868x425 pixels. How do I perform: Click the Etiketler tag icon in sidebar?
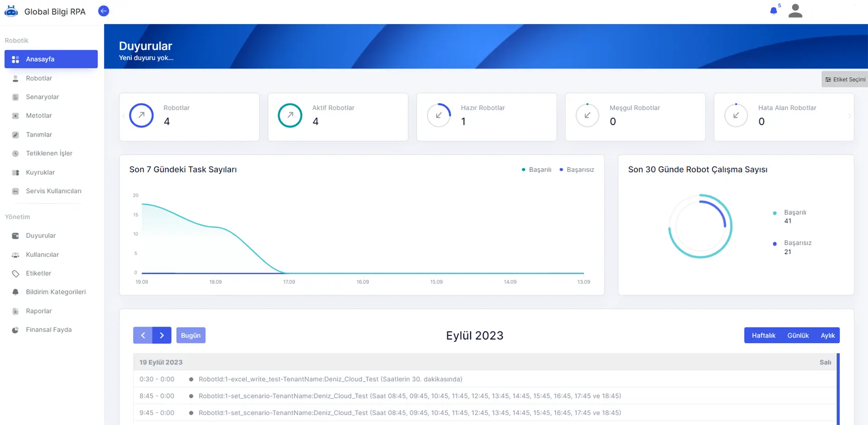[x=15, y=274]
